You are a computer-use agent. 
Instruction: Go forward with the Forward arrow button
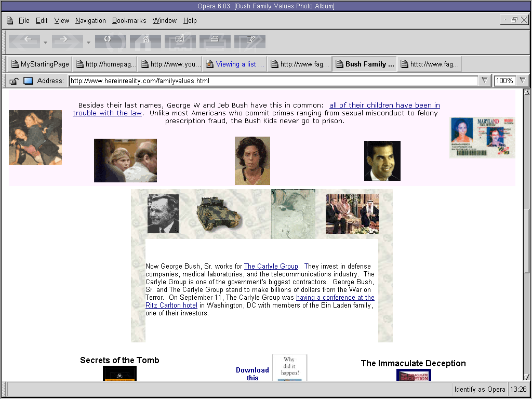point(67,41)
